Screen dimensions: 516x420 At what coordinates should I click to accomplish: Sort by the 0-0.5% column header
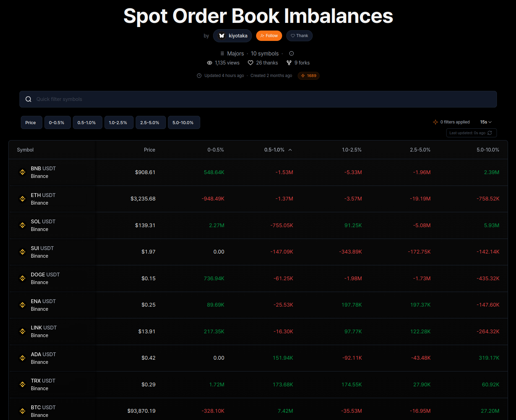point(215,150)
